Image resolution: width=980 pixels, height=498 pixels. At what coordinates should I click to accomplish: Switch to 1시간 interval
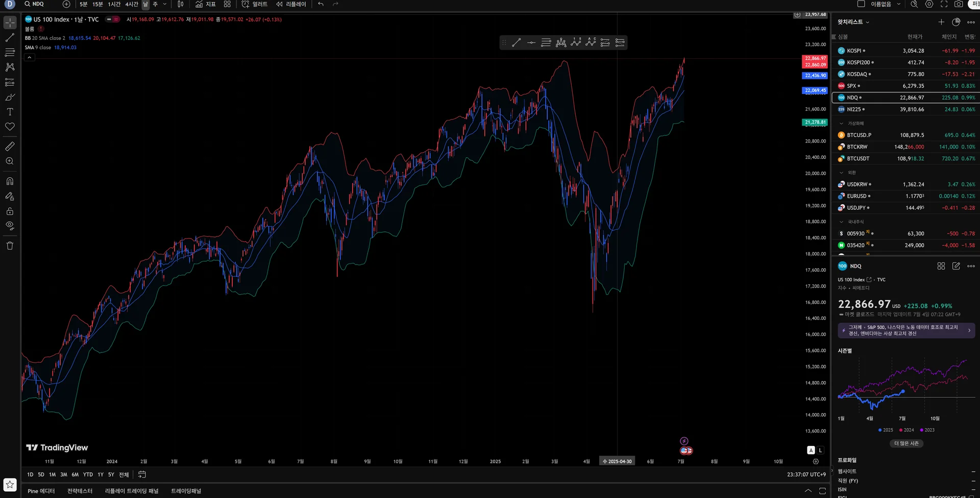pos(114,4)
